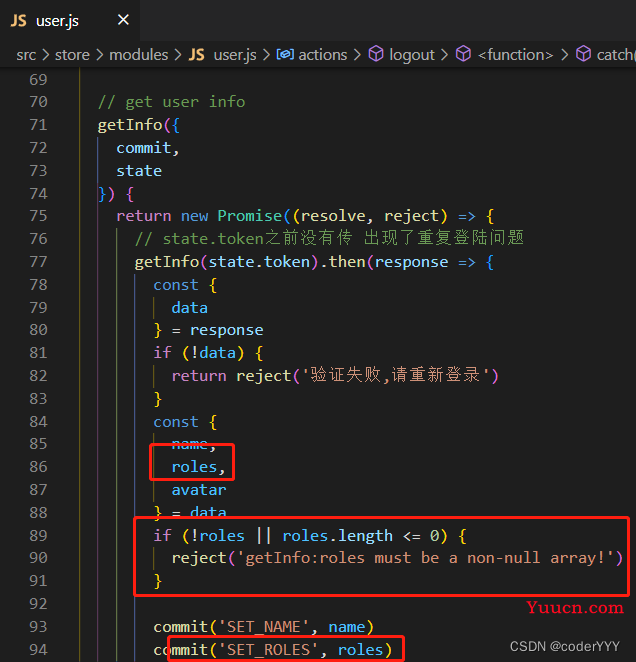Click the JS file icon on user.js tab
636x662 pixels.
click(19, 21)
